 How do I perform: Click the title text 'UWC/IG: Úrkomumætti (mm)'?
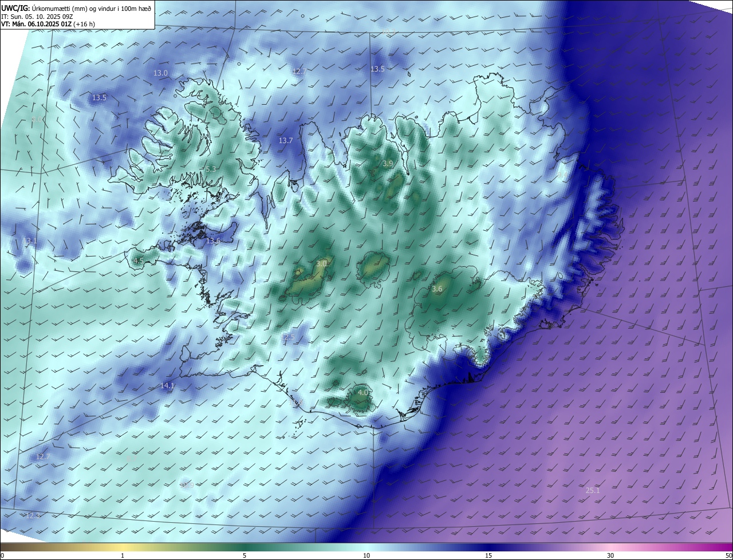coord(43,8)
